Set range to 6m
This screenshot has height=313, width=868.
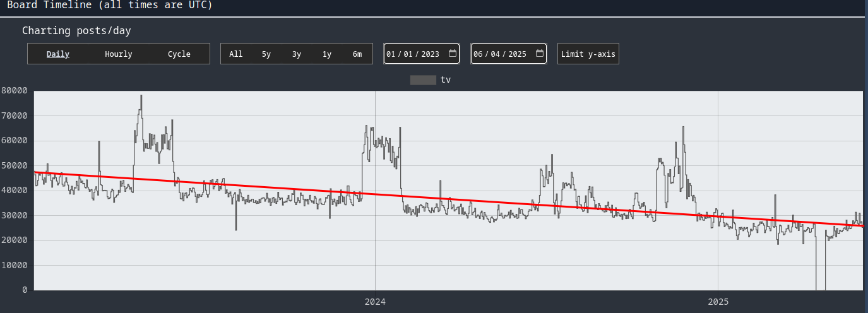(357, 54)
